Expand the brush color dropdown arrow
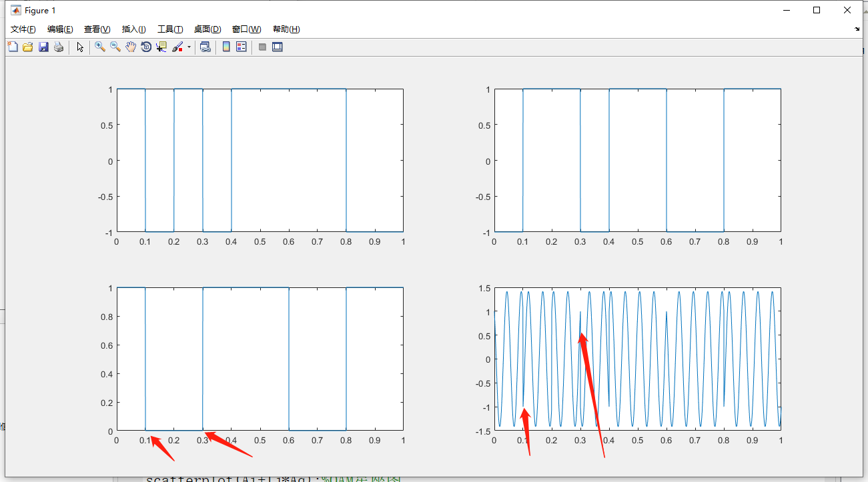Viewport: 868px width, 482px height. click(189, 47)
